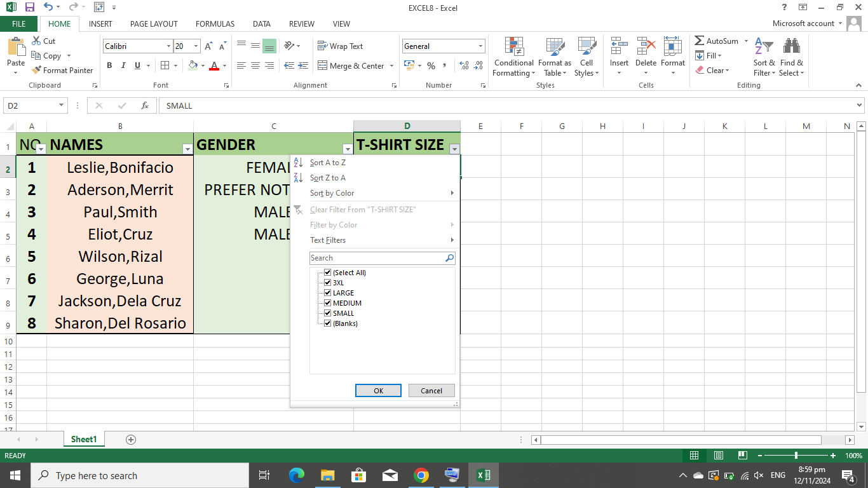Choose Sort A to Z

pyautogui.click(x=327, y=163)
